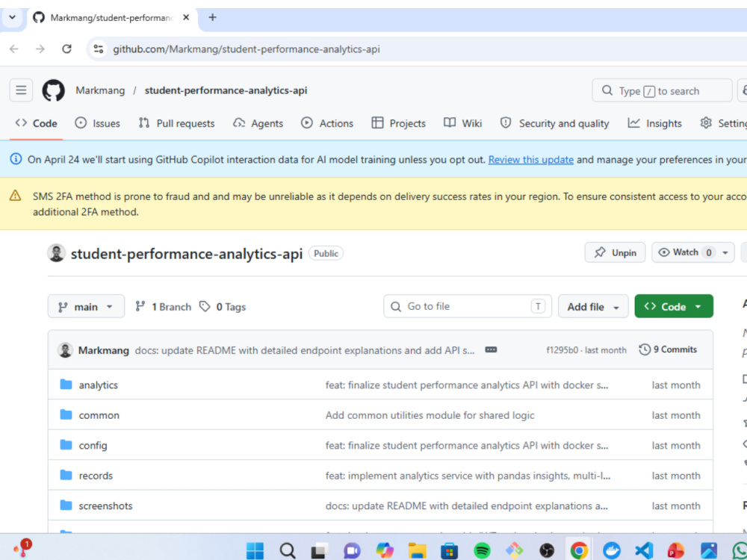Click the browser Forward arrow
Screen dimensions: 747x560
[40, 49]
